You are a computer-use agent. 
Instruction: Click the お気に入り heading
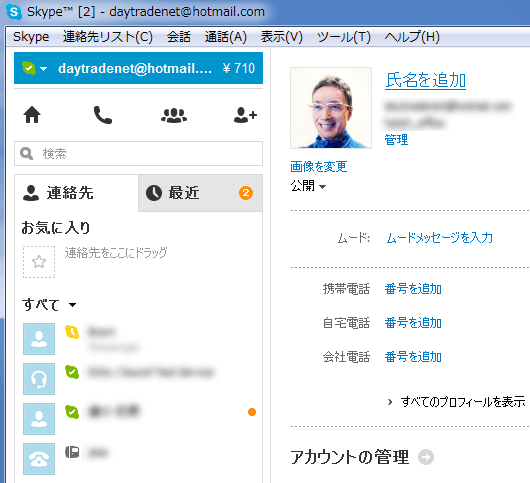[56, 228]
